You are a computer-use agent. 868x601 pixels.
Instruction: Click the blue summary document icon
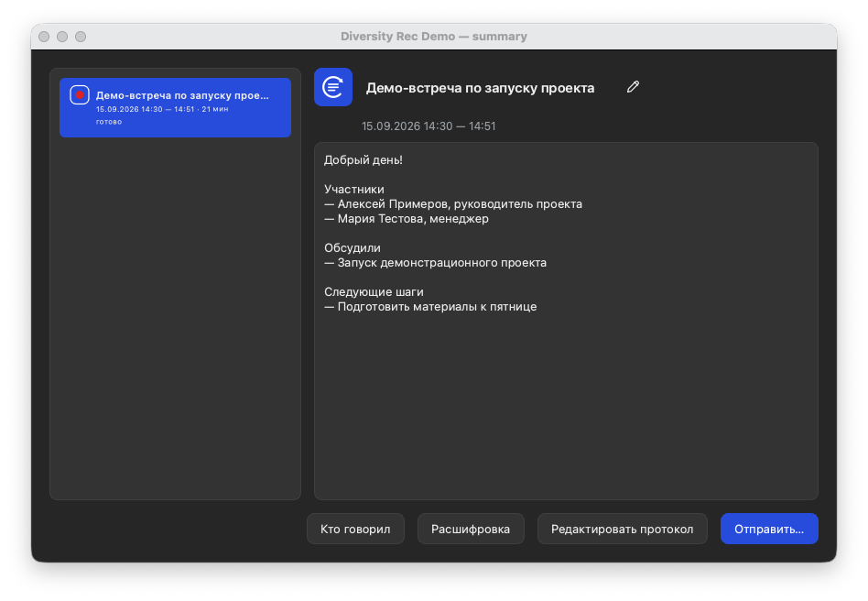[333, 87]
